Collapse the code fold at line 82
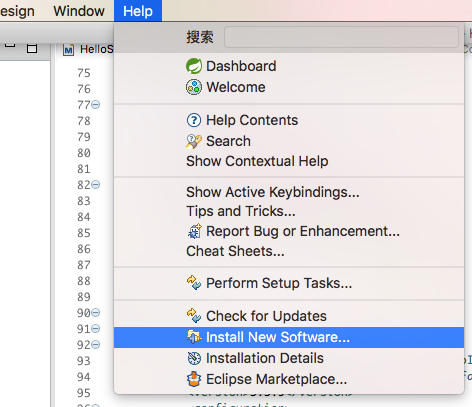Screen dimensions: 472x407 (96, 185)
